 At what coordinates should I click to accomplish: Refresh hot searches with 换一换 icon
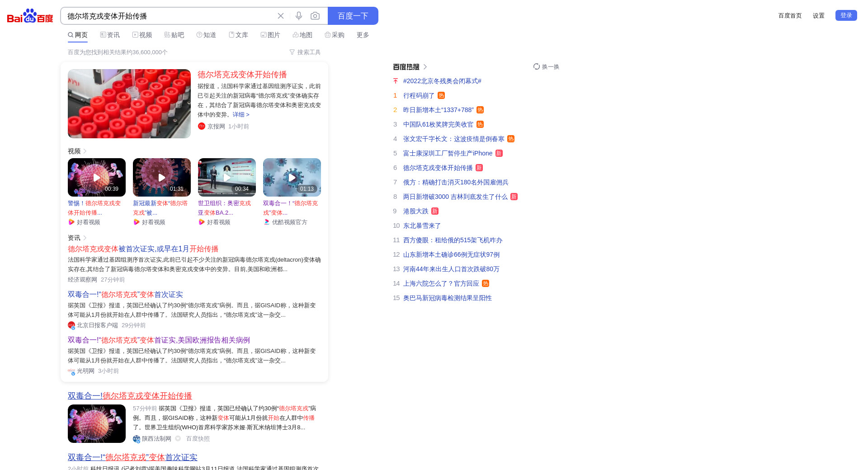pos(537,66)
